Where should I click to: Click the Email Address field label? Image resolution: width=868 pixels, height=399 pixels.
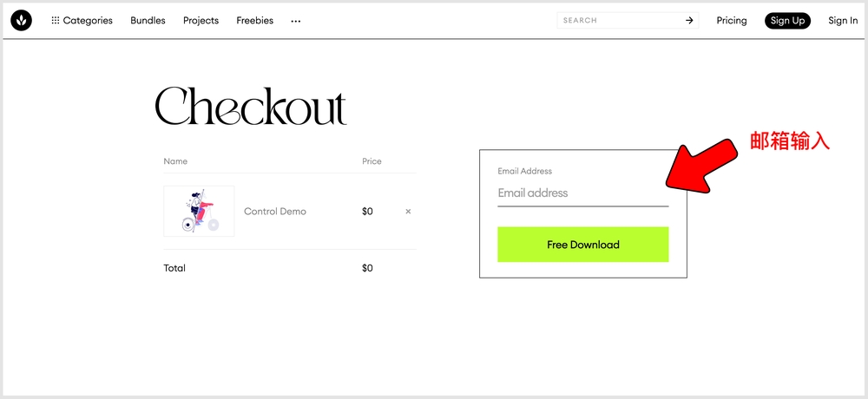click(x=525, y=171)
